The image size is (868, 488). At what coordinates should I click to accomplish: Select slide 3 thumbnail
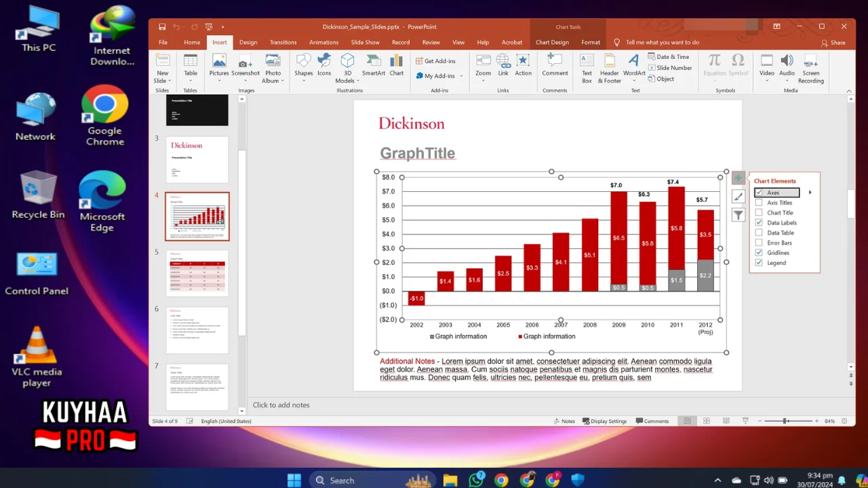tap(197, 159)
